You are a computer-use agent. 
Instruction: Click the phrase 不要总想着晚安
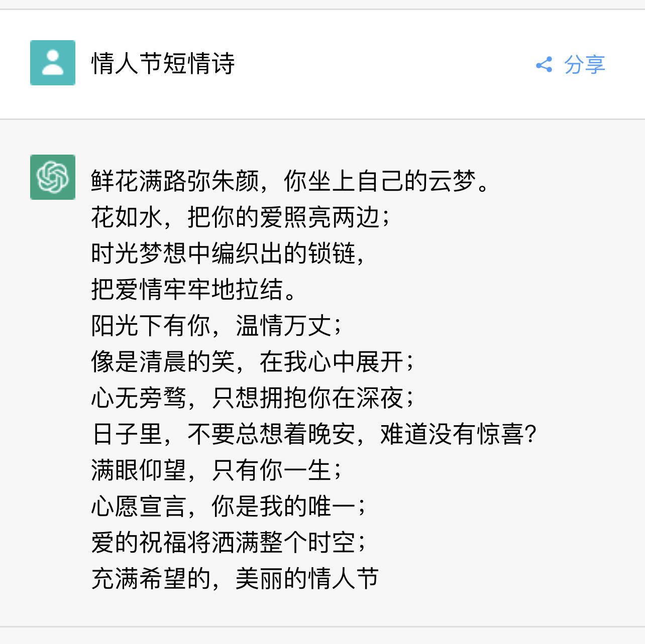271,434
